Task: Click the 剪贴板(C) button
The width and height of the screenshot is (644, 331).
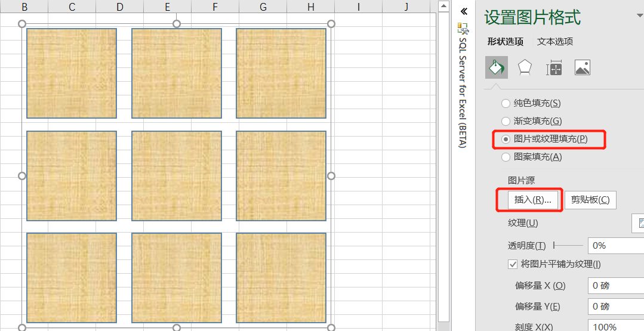Action: (x=590, y=200)
